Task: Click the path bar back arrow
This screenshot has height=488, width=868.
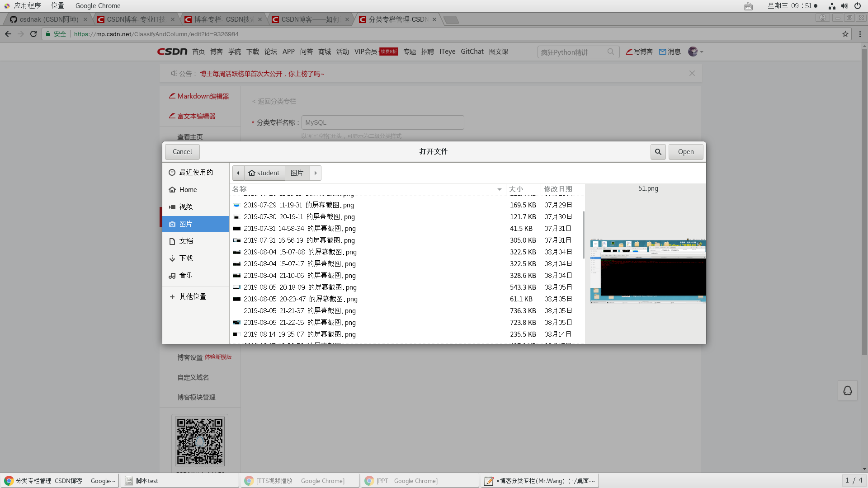Action: 238,173
